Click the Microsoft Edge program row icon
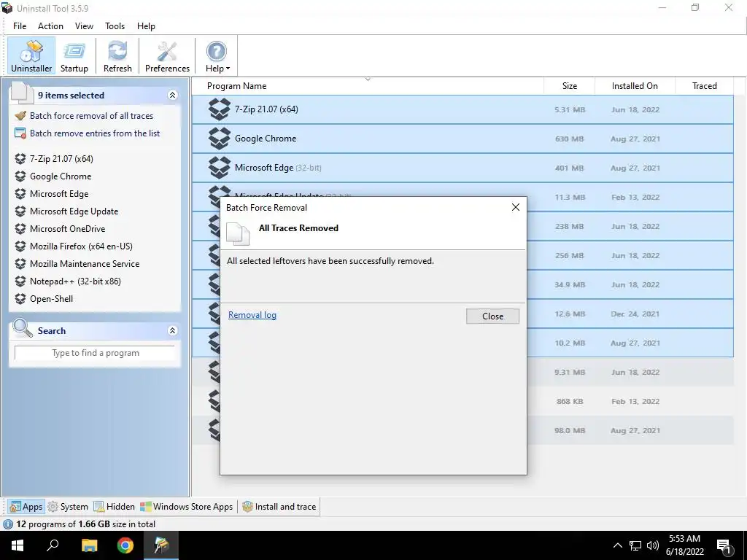 pyautogui.click(x=219, y=168)
